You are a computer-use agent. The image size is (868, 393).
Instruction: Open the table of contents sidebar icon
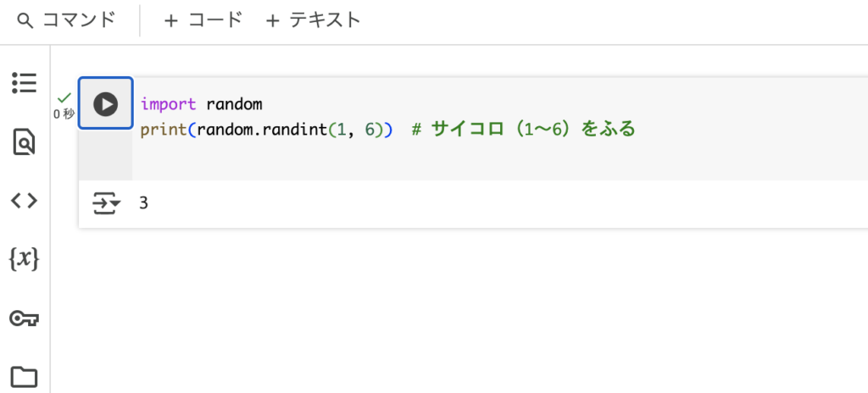point(25,83)
